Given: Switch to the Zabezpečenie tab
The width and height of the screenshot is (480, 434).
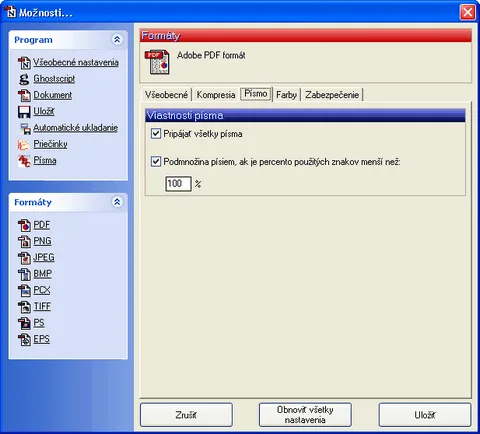Looking at the screenshot, I should (x=332, y=95).
